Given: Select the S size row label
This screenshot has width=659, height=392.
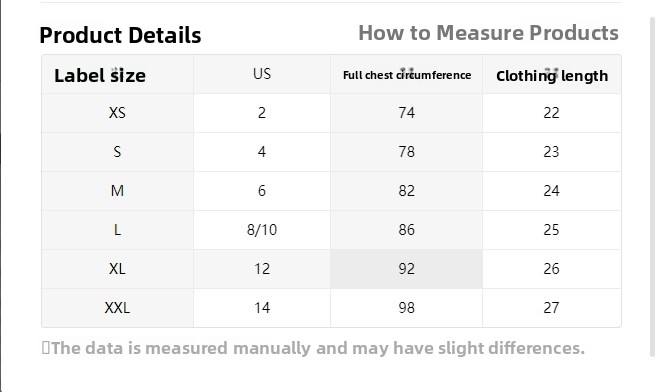Looking at the screenshot, I should coord(117,152).
